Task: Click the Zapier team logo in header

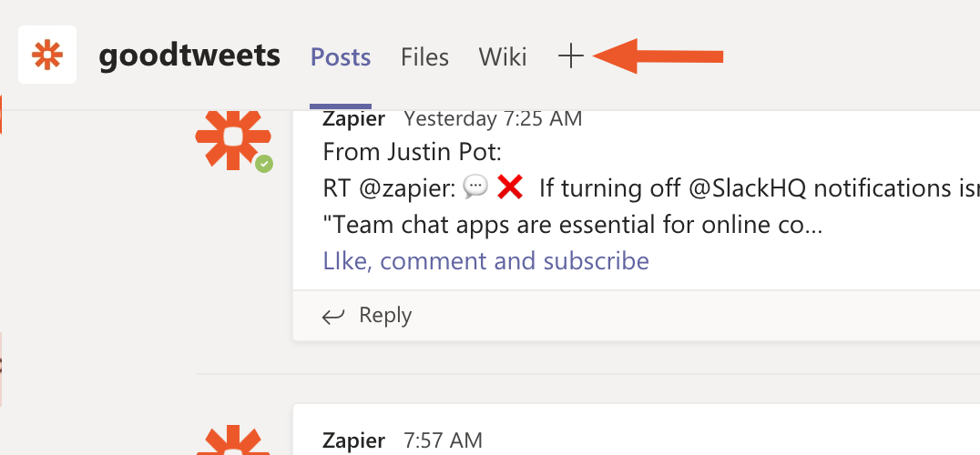Action: pyautogui.click(x=46, y=56)
